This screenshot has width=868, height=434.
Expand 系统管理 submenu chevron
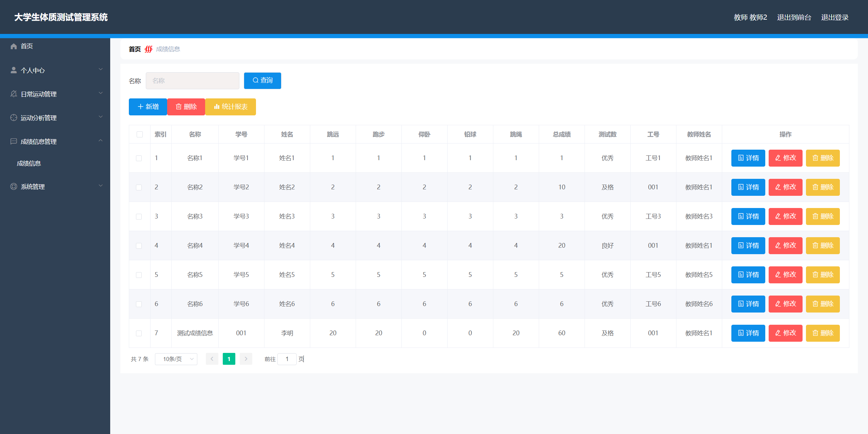[x=101, y=186]
